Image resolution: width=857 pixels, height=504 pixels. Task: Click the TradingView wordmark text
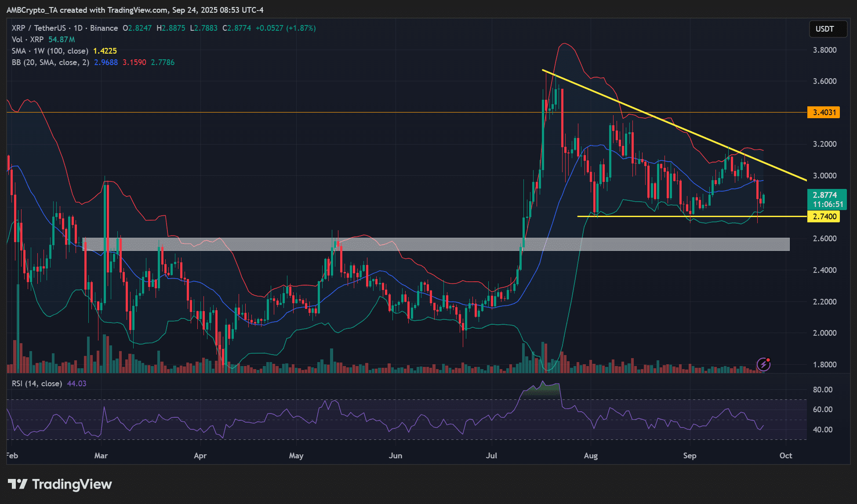coord(72,484)
